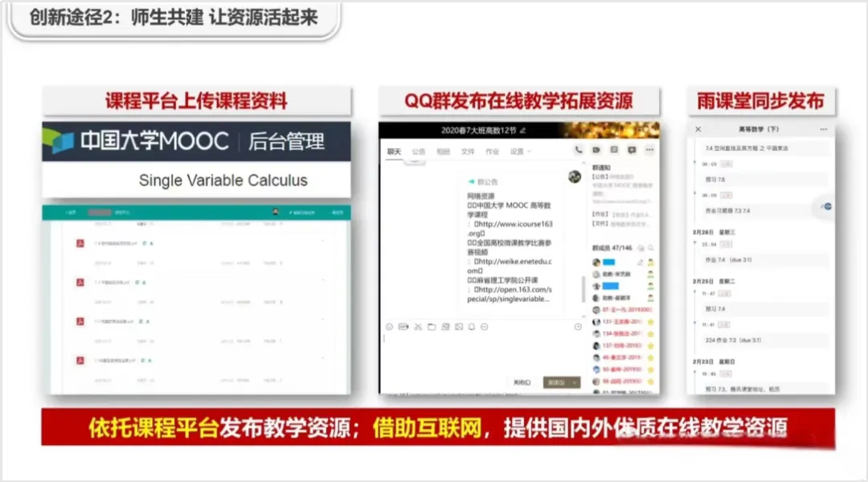
Task: Click the 2月26日 星期三 date header
Action: click(714, 232)
